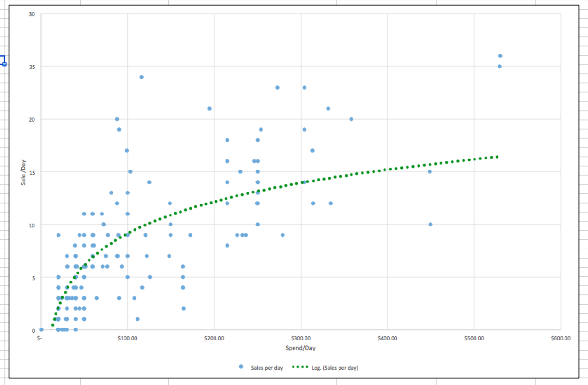Click the lone data point at 21 sales near $200
This screenshot has height=385, width=588.
[x=209, y=108]
